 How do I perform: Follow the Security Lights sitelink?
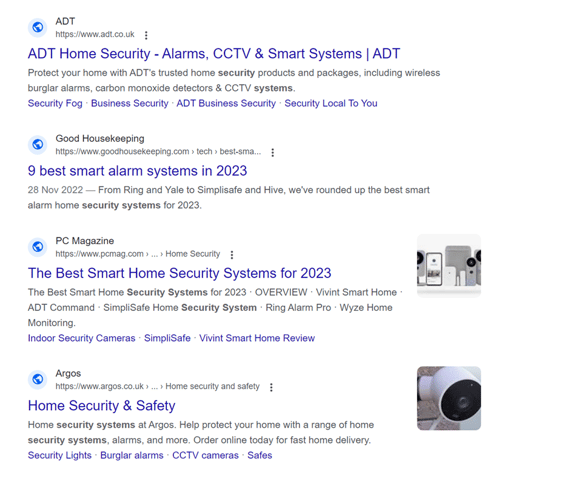click(x=60, y=455)
